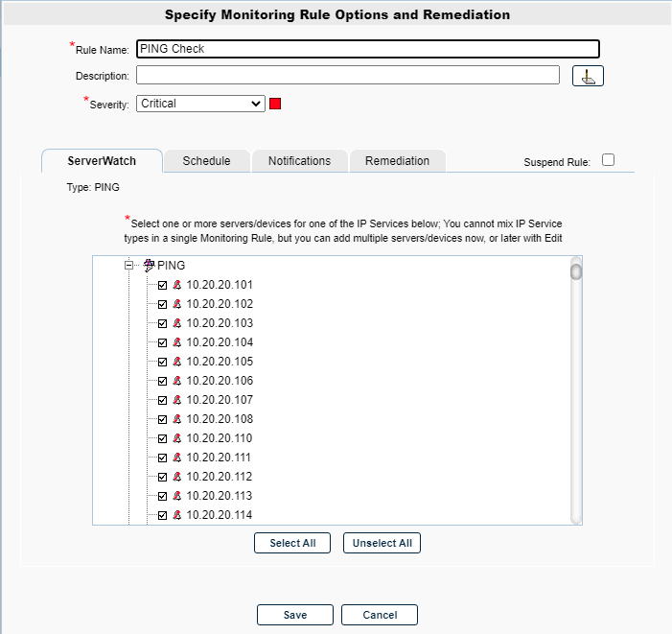
Task: Select the 10.20.20.112 address text
Action: click(220, 477)
